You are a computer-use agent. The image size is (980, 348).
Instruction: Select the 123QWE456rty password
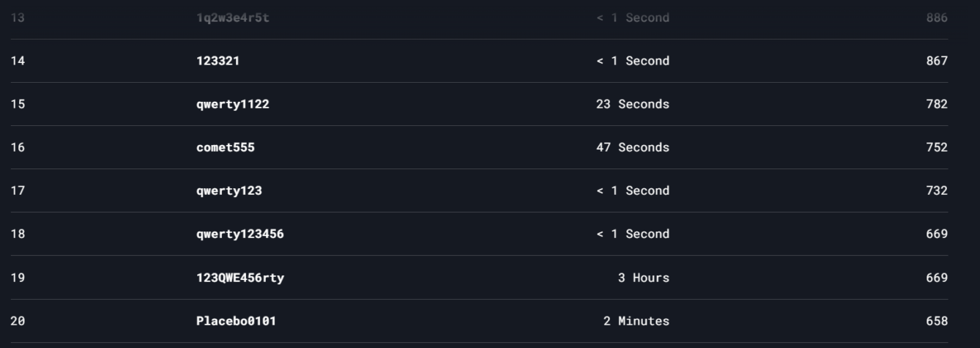point(240,278)
